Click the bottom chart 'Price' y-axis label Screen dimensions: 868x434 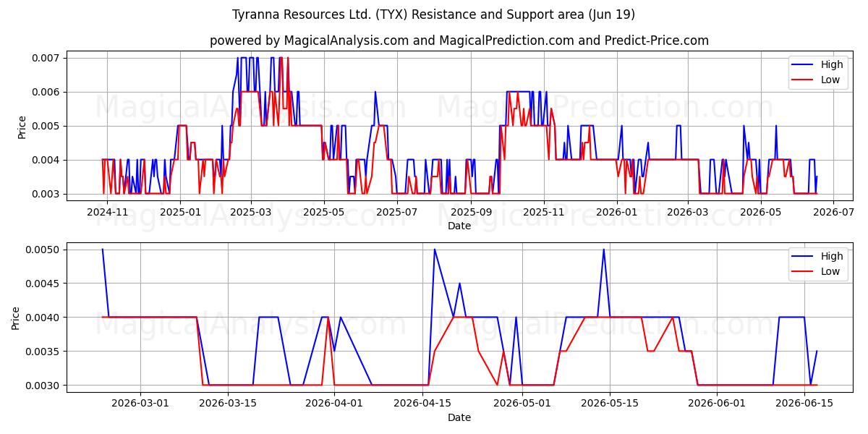16,318
